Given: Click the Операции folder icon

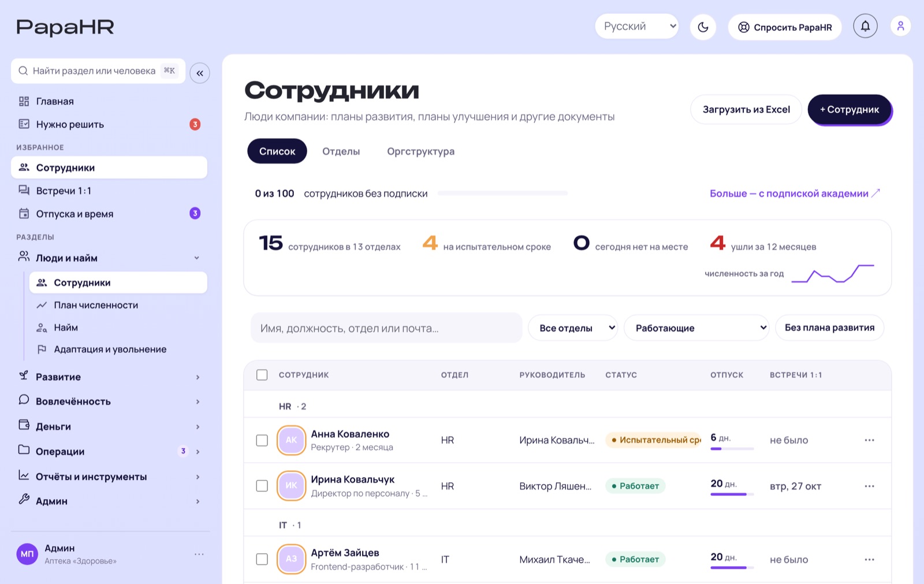Looking at the screenshot, I should pos(24,450).
